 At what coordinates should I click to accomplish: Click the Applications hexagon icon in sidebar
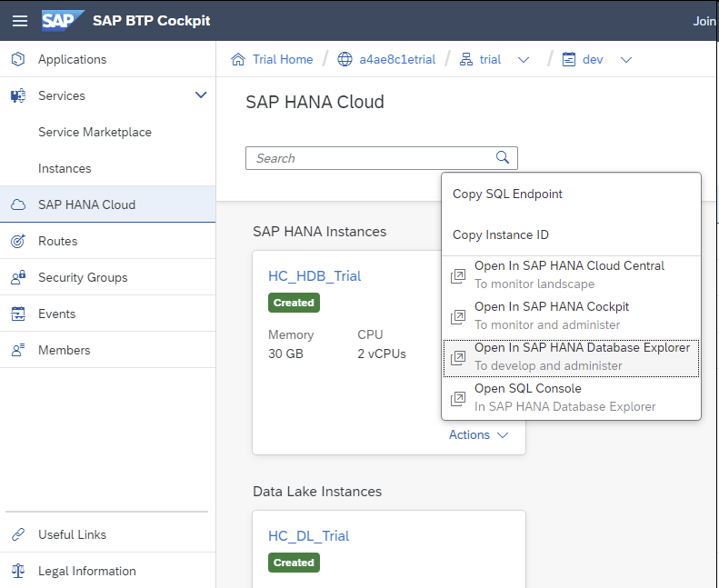18,59
